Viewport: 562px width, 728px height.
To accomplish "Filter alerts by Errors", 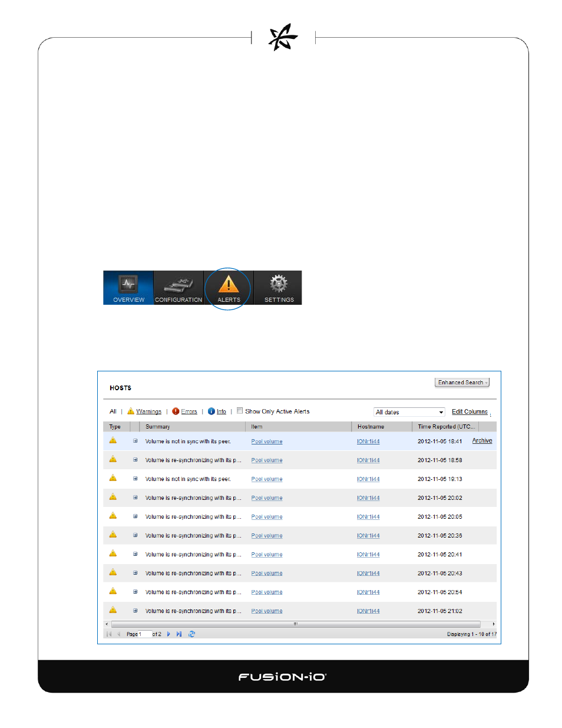I will (x=189, y=411).
